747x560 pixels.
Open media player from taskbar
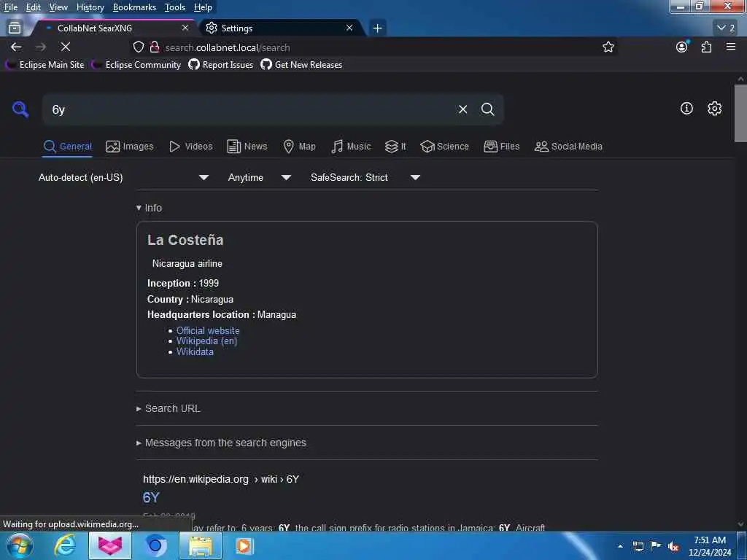pyautogui.click(x=244, y=545)
